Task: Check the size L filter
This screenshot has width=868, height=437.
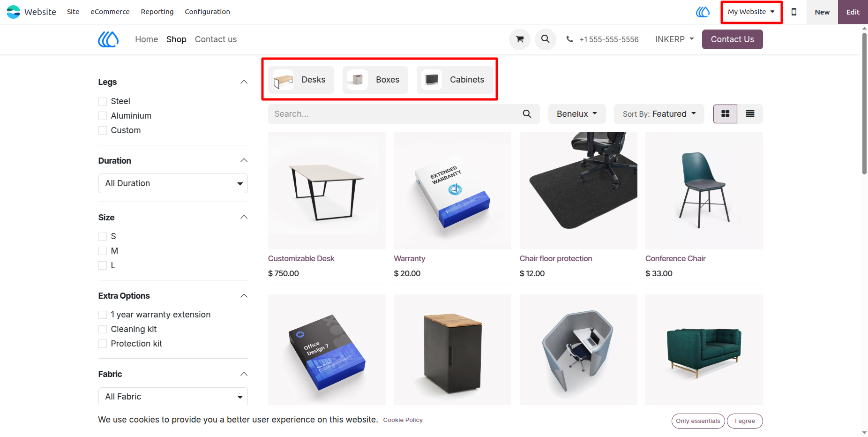Action: (103, 265)
